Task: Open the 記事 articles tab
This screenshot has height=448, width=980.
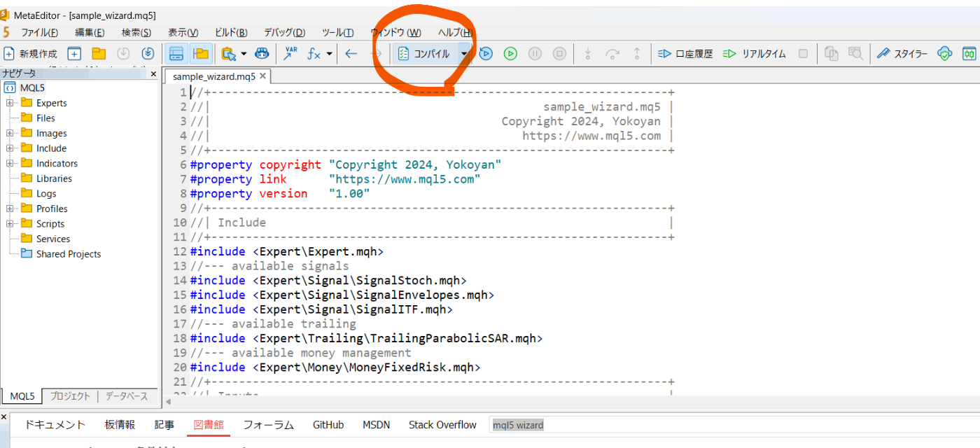Action: click(x=164, y=425)
